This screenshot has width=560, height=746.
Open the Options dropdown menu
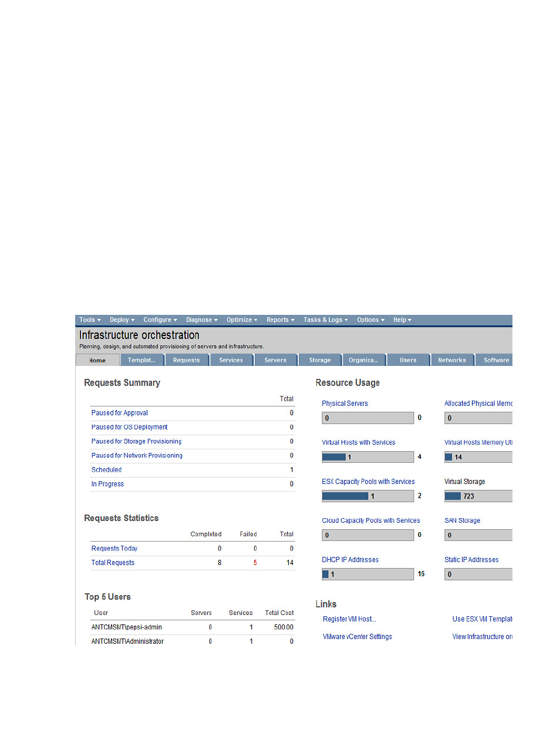pos(370,320)
